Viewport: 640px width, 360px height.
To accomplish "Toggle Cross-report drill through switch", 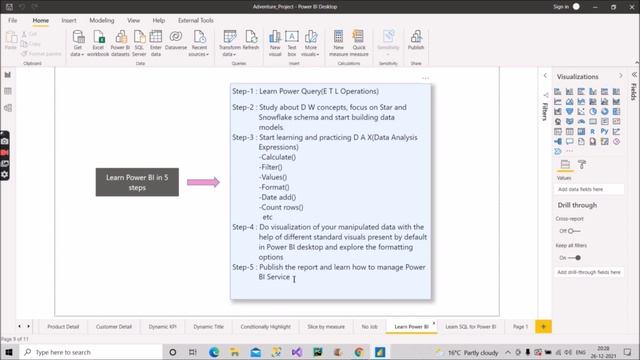I will [x=574, y=231].
